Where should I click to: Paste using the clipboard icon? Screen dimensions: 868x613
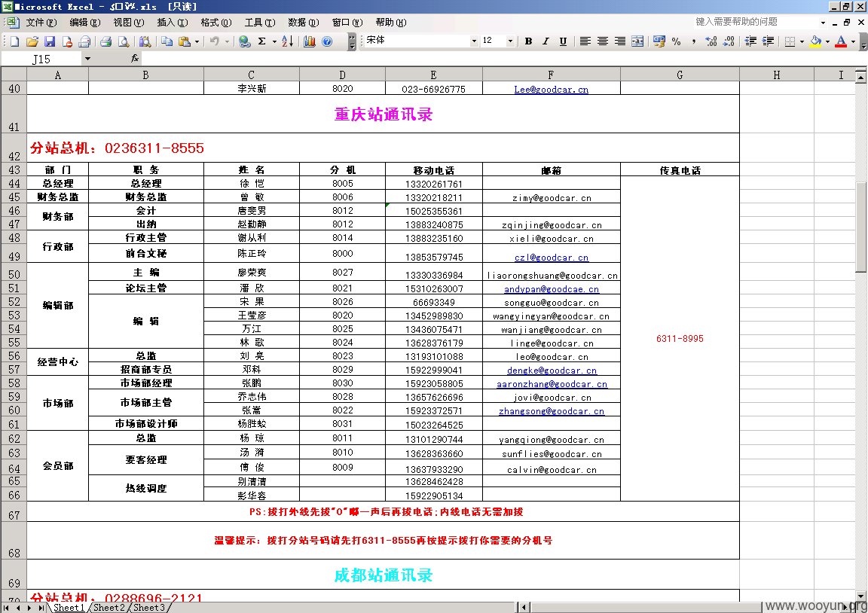pos(185,41)
